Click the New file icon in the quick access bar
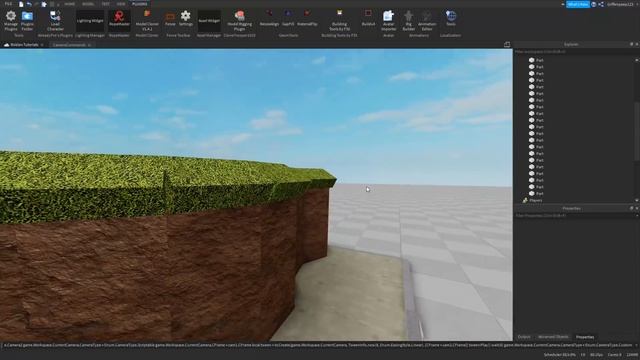The image size is (640, 360). (x=21, y=4)
